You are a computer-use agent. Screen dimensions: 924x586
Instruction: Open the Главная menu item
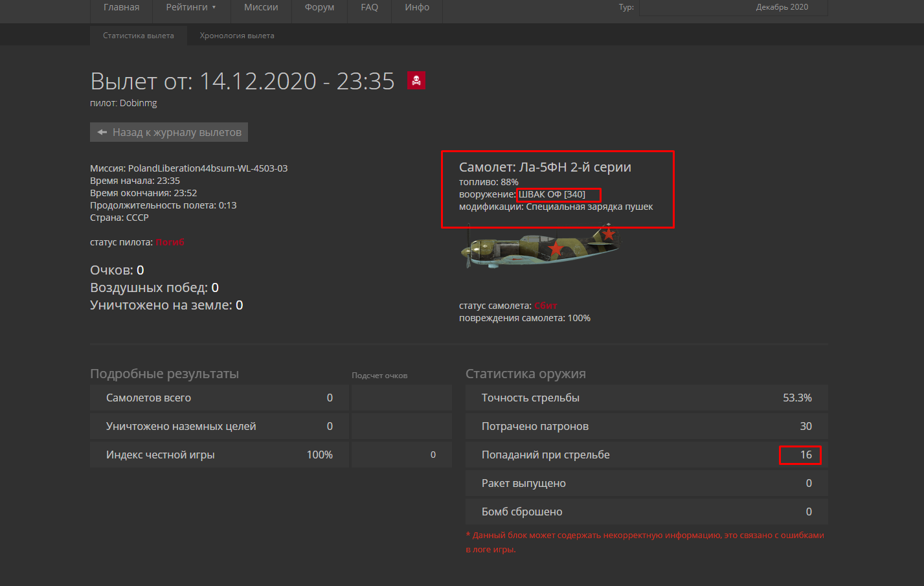pyautogui.click(x=121, y=7)
